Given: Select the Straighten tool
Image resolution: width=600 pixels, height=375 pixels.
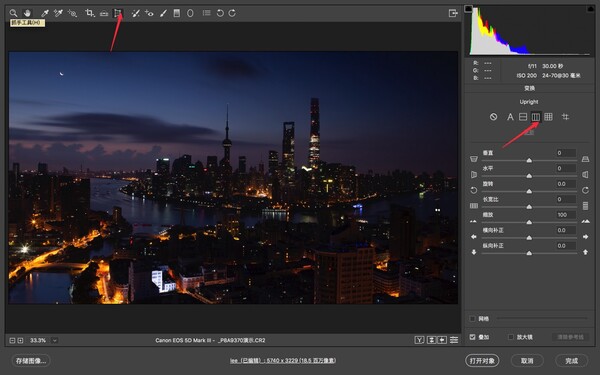Looking at the screenshot, I should click(104, 13).
